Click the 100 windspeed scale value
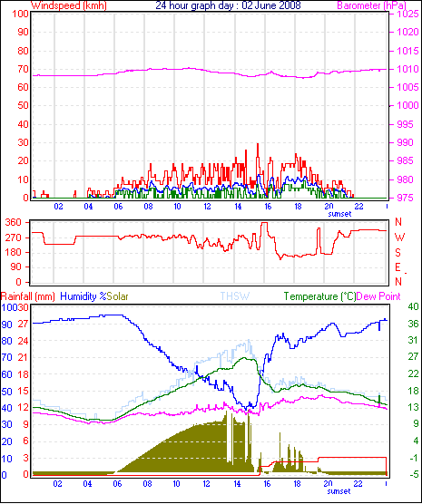This screenshot has width=422, height=504. pyautogui.click(x=20, y=14)
